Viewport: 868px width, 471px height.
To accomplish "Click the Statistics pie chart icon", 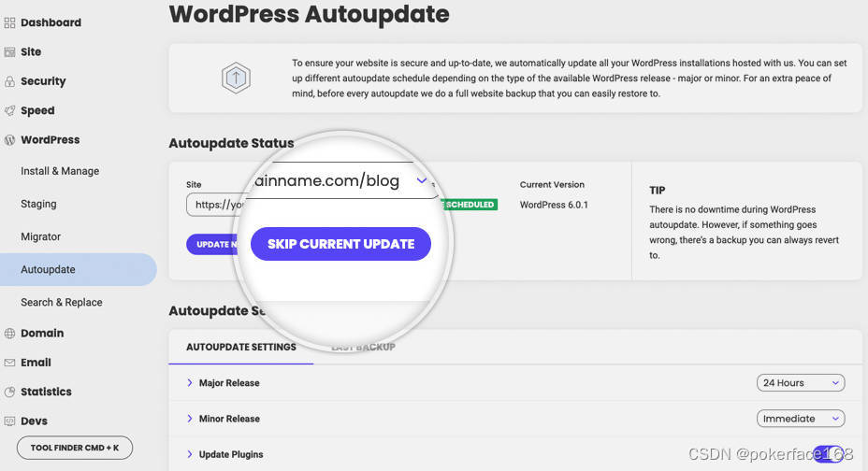I will point(9,392).
